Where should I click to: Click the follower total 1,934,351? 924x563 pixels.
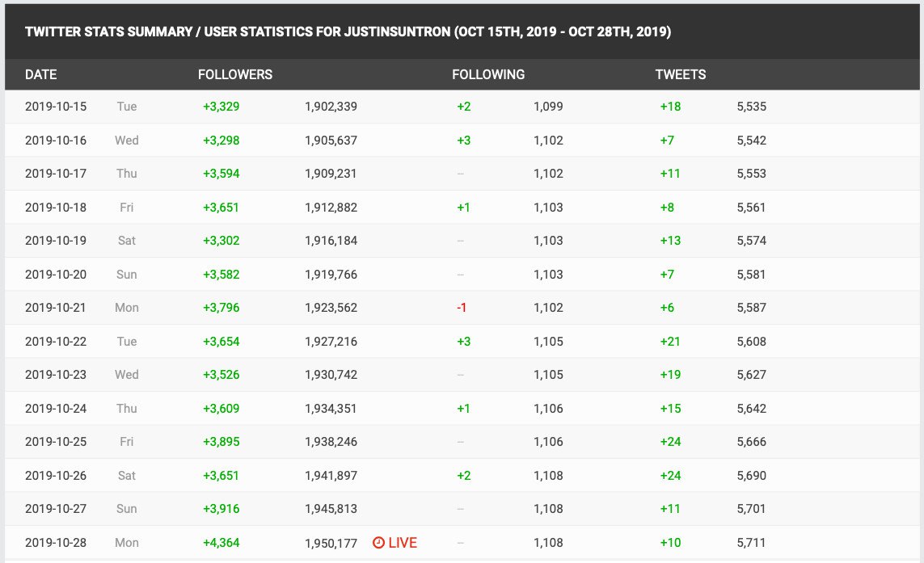point(331,409)
